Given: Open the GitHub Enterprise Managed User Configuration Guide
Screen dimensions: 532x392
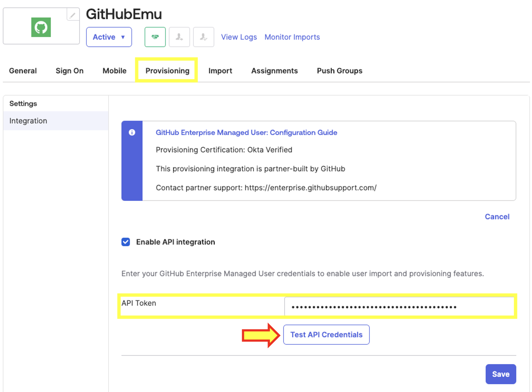Looking at the screenshot, I should pos(246,133).
